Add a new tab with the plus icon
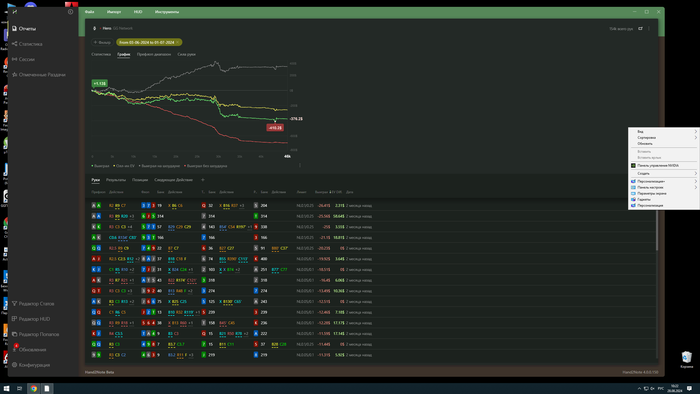Screen dimensions: 700x394 click(x=203, y=180)
